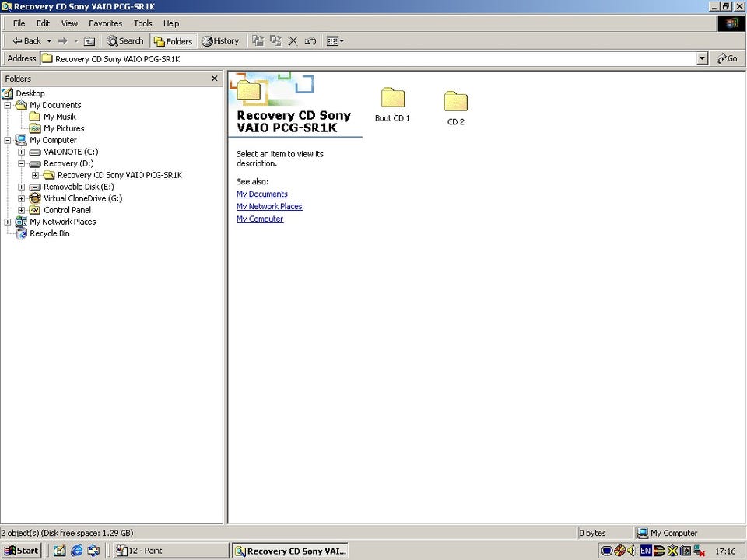747x560 pixels.
Task: Open the My Computer link
Action: [x=260, y=219]
